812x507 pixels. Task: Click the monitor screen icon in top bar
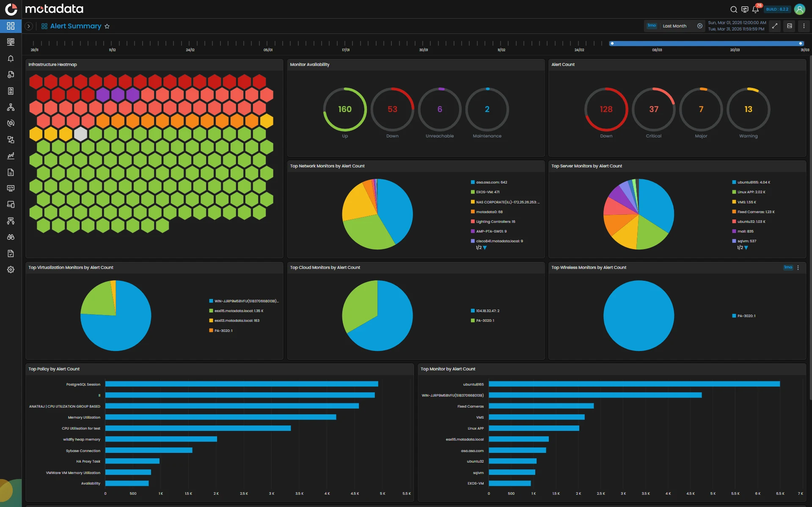coord(745,9)
